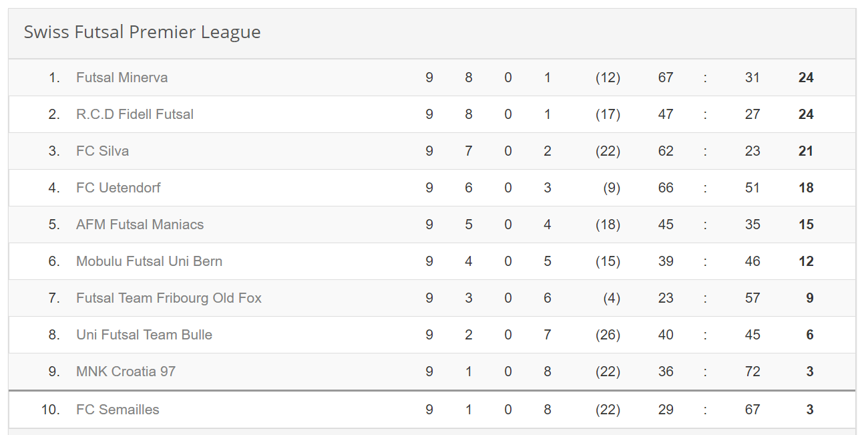Click Uni Futsal Team Bulle entry
868x435 pixels.
point(144,335)
